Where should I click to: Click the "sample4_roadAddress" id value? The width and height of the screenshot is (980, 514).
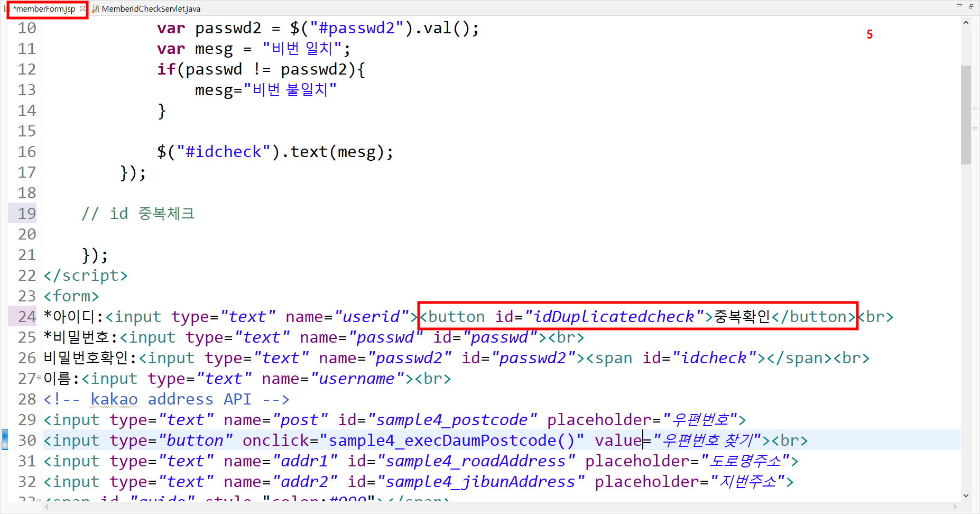point(476,461)
